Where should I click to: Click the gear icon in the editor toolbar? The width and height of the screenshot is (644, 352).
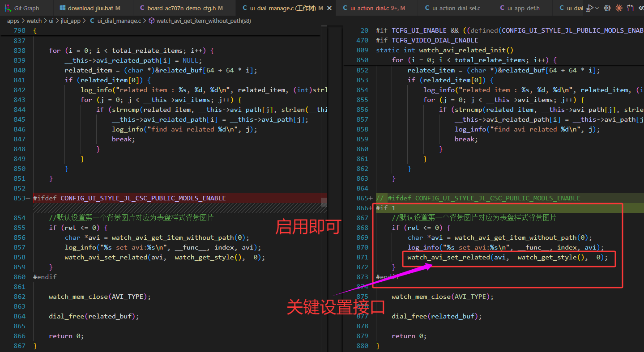pyautogui.click(x=607, y=8)
